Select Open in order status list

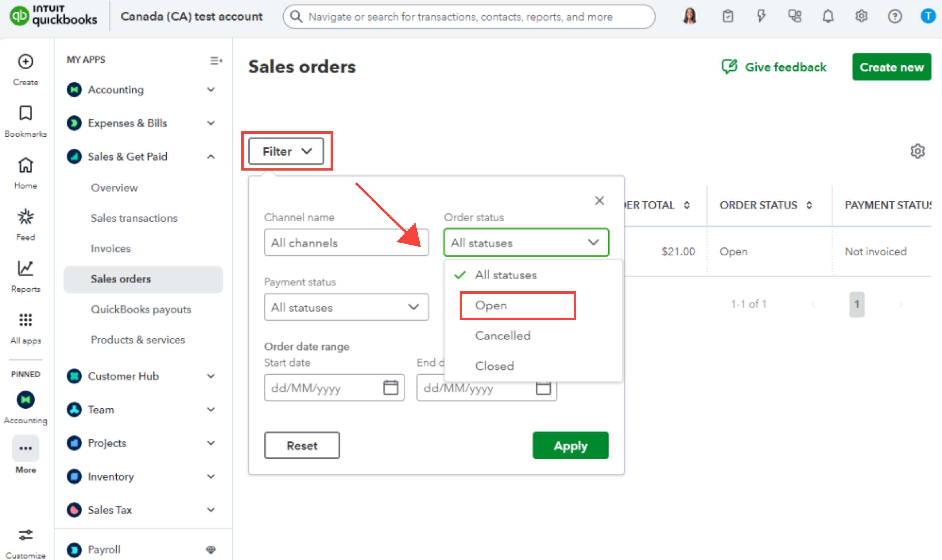tap(491, 305)
